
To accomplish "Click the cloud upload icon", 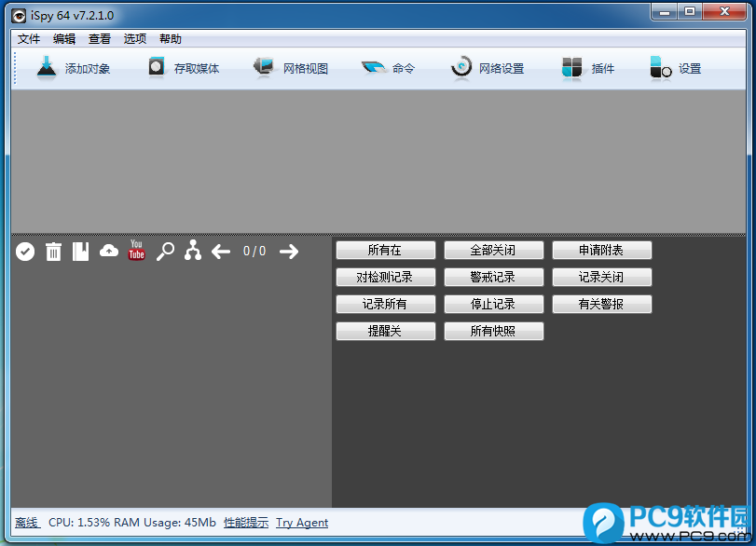I will coord(109,251).
